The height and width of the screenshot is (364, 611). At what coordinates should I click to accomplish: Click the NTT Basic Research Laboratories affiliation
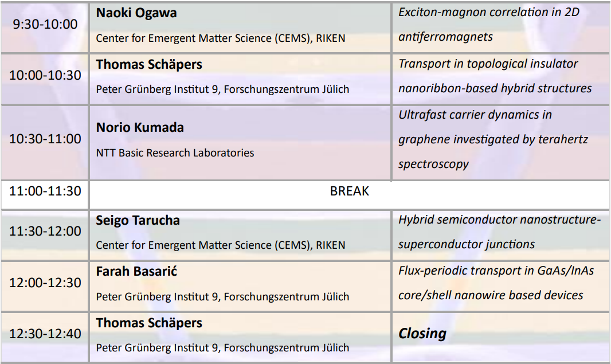coord(175,153)
